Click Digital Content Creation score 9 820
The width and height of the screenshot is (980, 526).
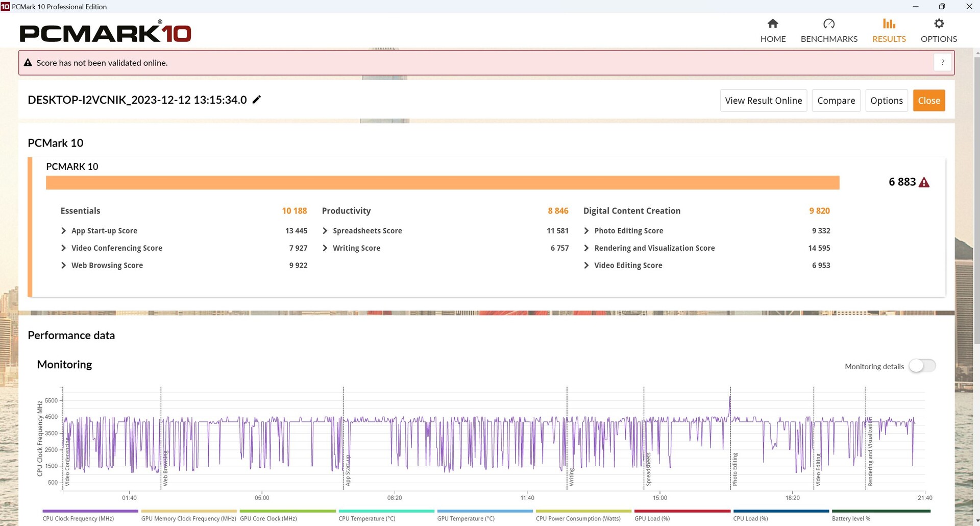pyautogui.click(x=819, y=211)
